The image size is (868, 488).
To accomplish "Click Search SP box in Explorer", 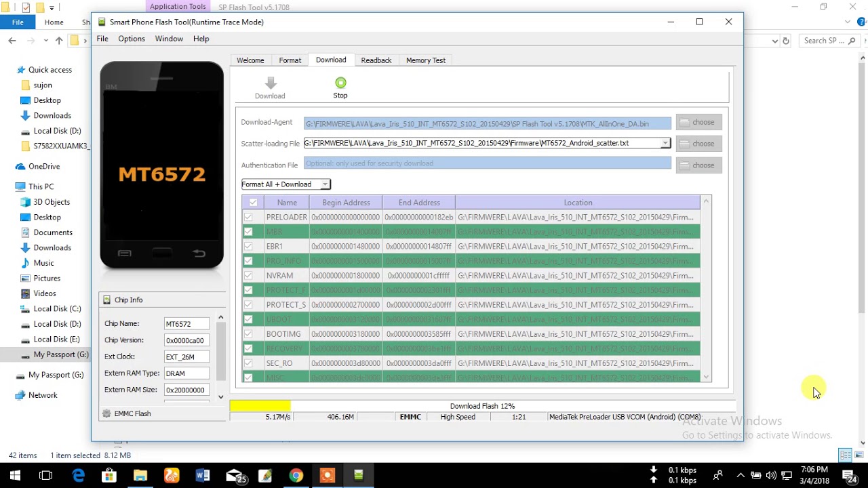I will tap(830, 41).
